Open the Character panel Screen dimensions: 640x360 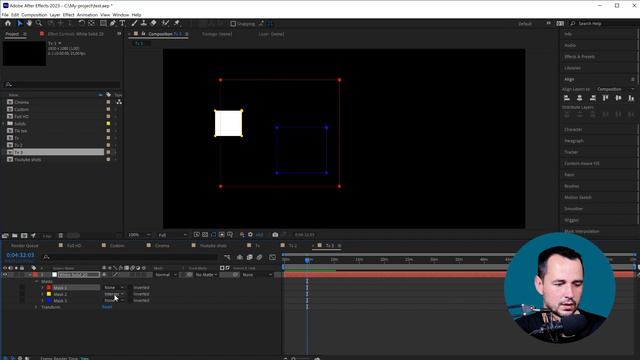click(x=573, y=129)
